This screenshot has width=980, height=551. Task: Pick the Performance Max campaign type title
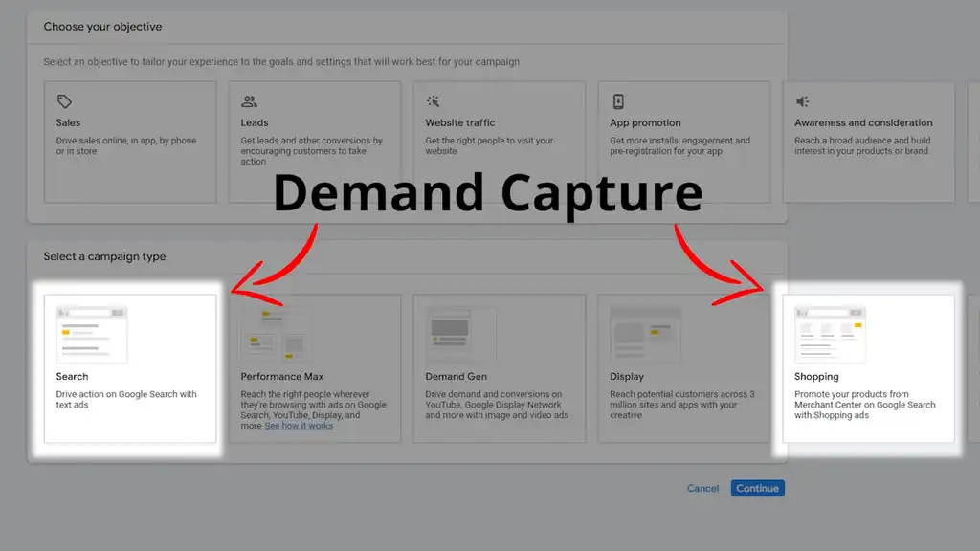(282, 376)
